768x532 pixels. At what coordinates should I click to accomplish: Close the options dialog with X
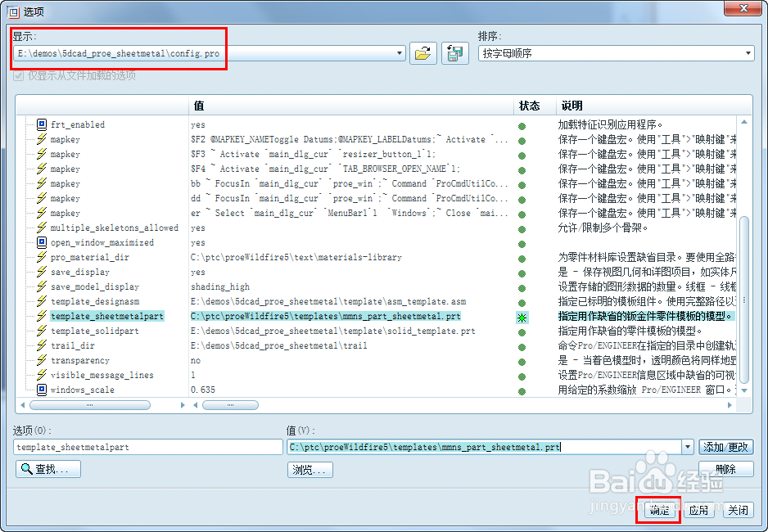tap(743, 7)
